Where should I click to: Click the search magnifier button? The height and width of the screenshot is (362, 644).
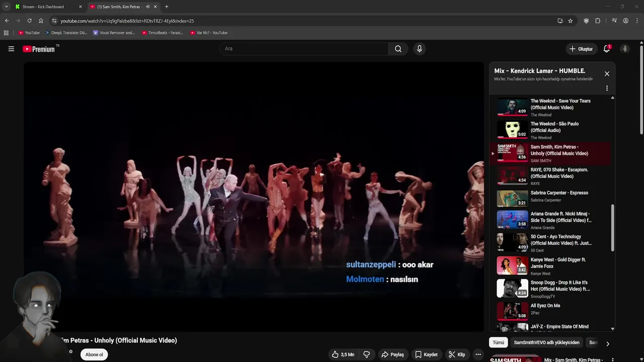pos(398,49)
